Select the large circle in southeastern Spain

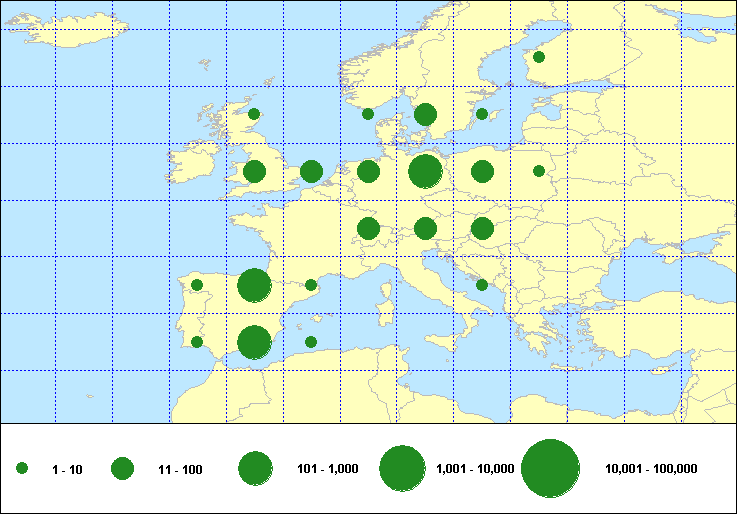coord(254,342)
